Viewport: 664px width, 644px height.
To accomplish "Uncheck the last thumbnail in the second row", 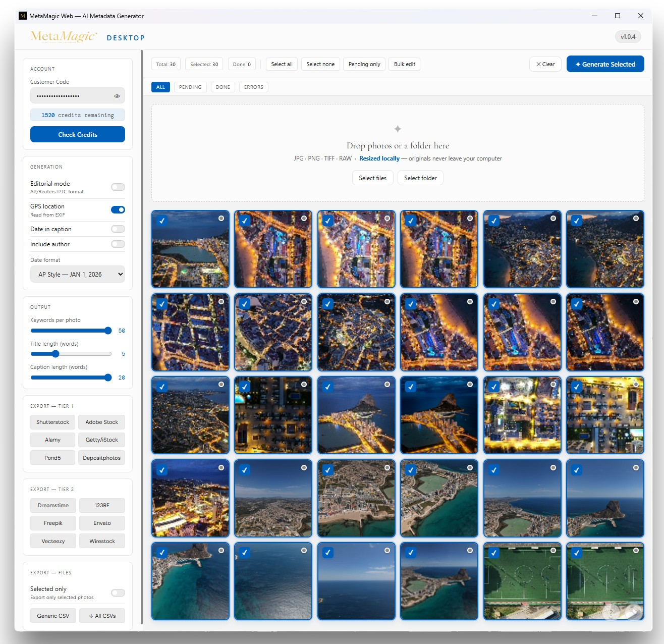I will coord(577,304).
